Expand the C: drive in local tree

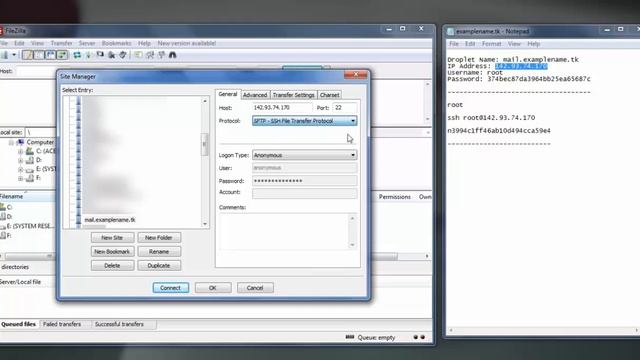20,151
